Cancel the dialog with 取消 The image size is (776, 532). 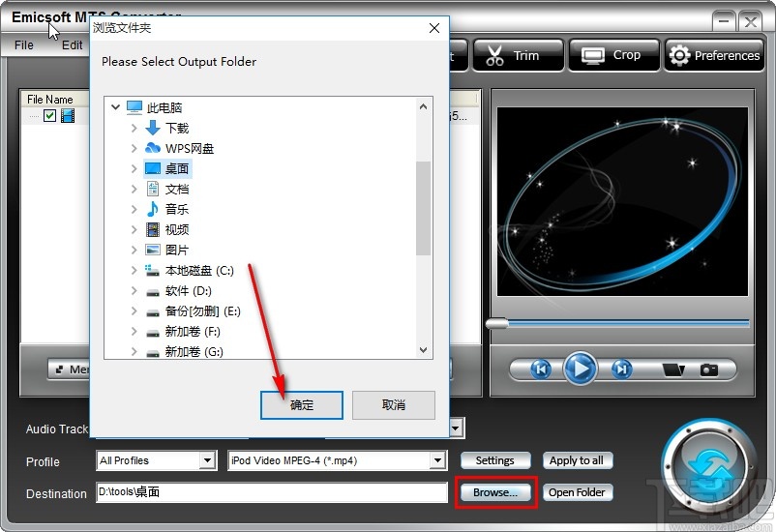coord(394,405)
